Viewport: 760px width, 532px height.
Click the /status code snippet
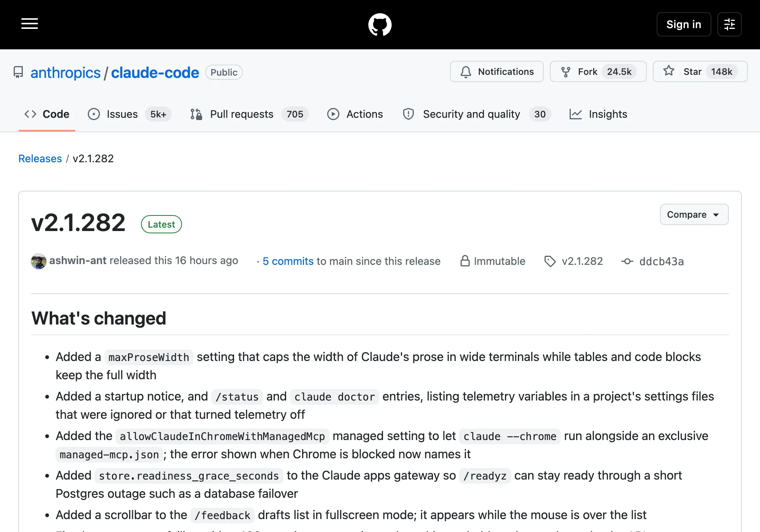click(x=237, y=397)
